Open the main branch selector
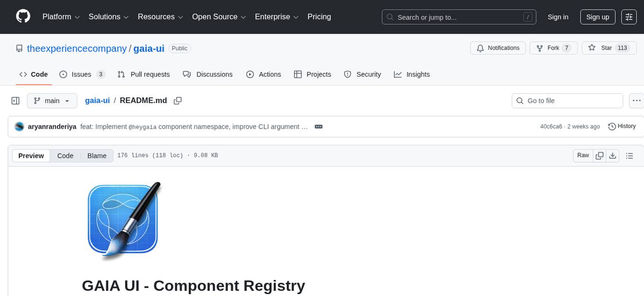644x296 pixels. click(x=52, y=100)
